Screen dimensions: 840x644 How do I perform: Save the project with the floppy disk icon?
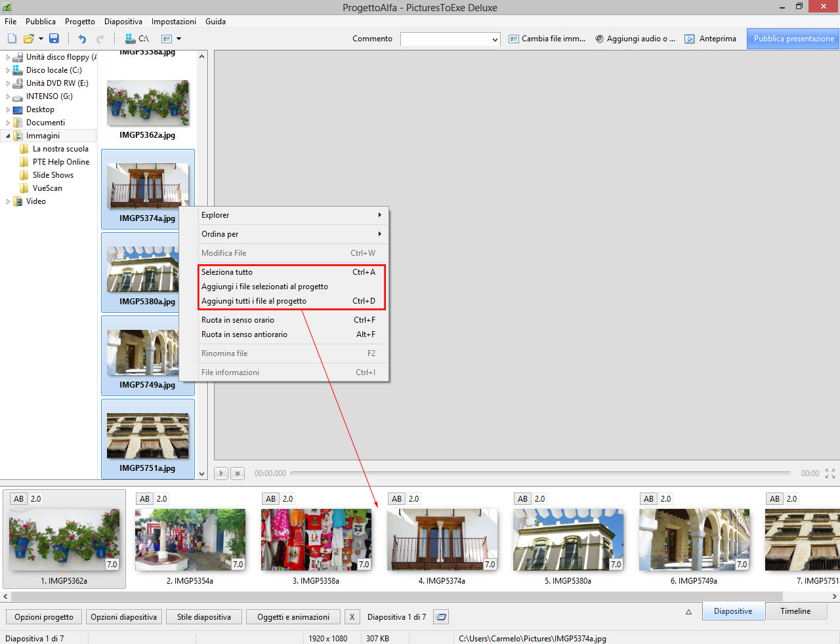(x=54, y=39)
